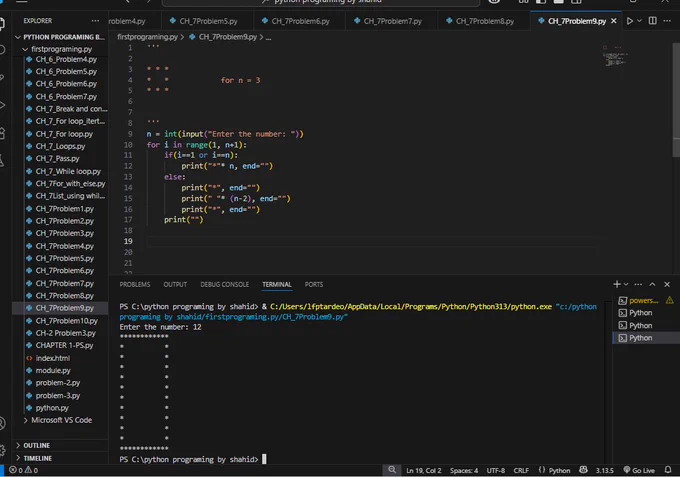Open the terminal launch profile dropdown
680x477 pixels.
click(x=626, y=284)
